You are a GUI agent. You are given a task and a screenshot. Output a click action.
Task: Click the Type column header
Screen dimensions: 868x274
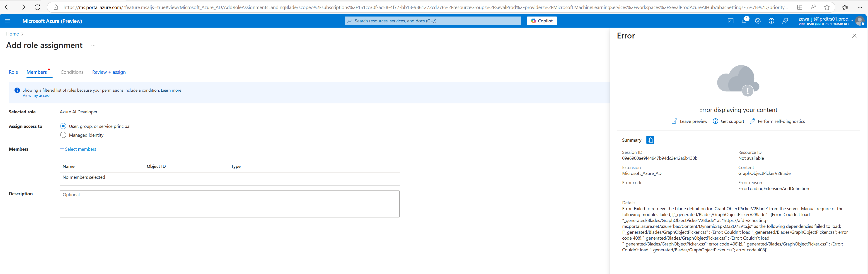tap(236, 166)
